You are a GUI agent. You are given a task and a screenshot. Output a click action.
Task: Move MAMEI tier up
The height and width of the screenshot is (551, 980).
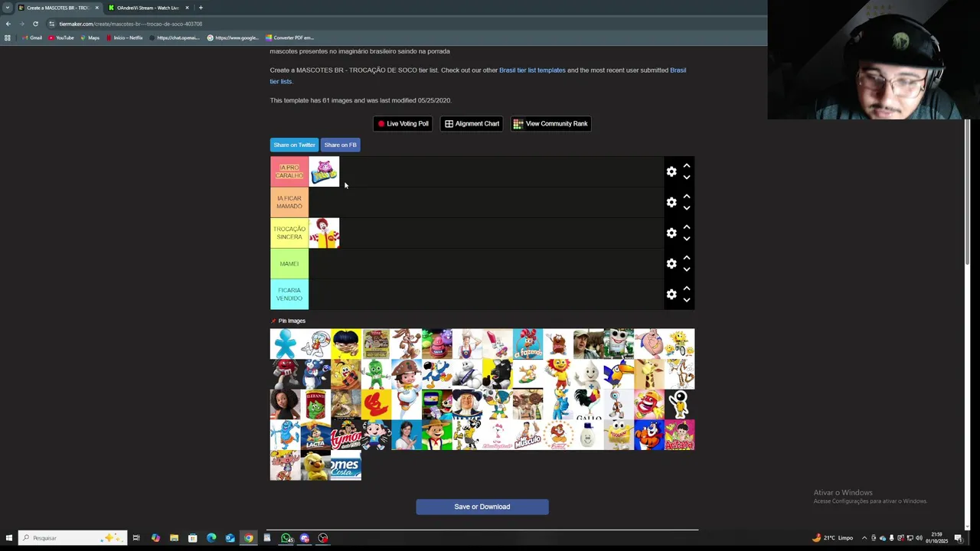click(687, 257)
